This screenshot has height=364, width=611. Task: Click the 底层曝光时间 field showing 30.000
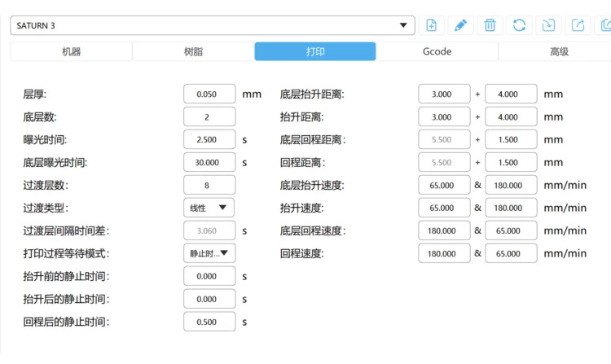click(x=209, y=162)
